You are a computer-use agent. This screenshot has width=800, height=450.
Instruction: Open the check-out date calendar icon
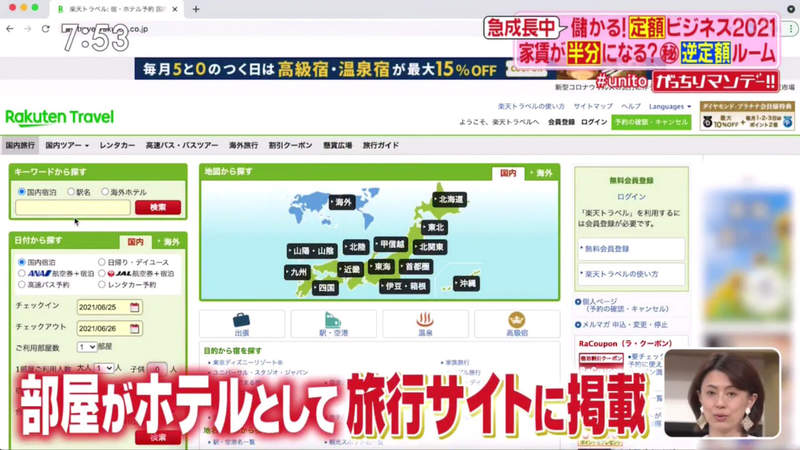pyautogui.click(x=135, y=327)
